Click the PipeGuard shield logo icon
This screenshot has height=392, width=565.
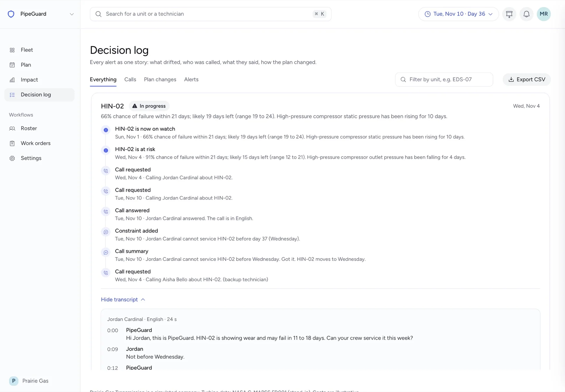(x=11, y=14)
